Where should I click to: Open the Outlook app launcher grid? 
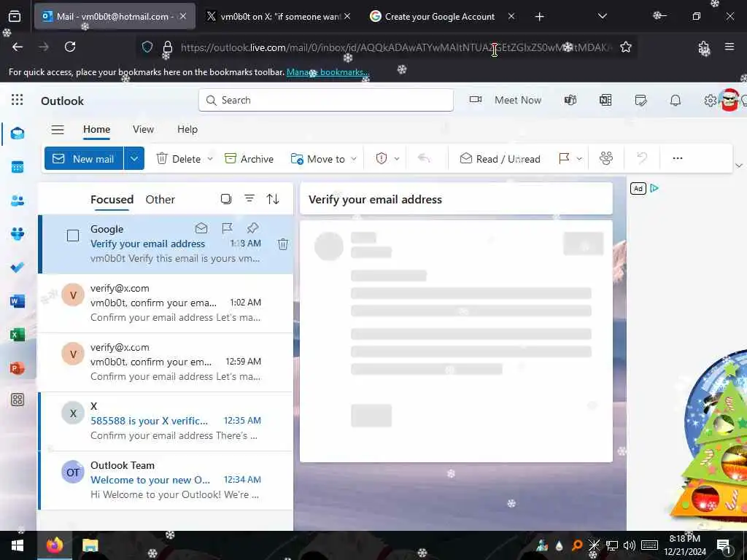coord(18,99)
